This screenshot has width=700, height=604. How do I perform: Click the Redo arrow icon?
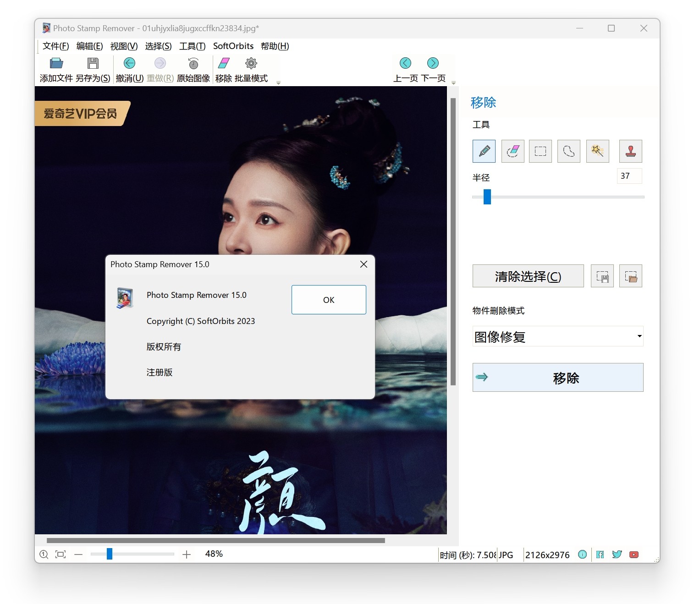point(160,63)
